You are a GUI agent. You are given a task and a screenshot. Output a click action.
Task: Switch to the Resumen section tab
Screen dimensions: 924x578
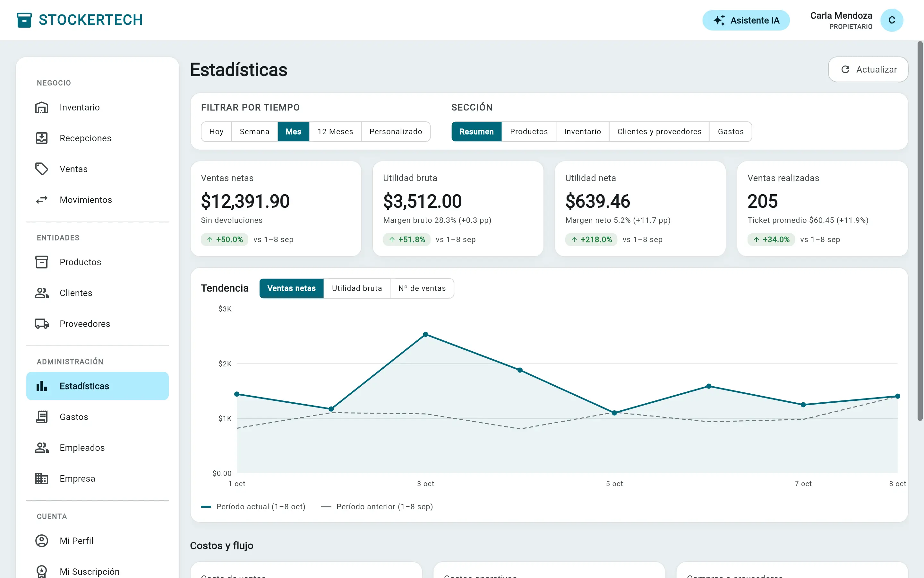click(x=476, y=132)
